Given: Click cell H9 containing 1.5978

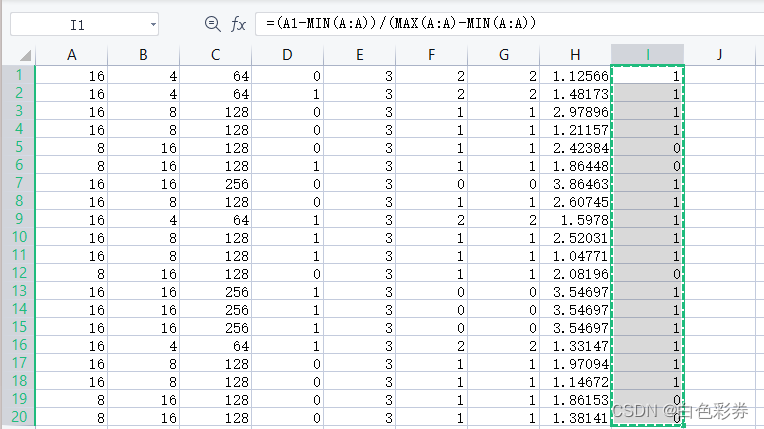Looking at the screenshot, I should point(575,219).
